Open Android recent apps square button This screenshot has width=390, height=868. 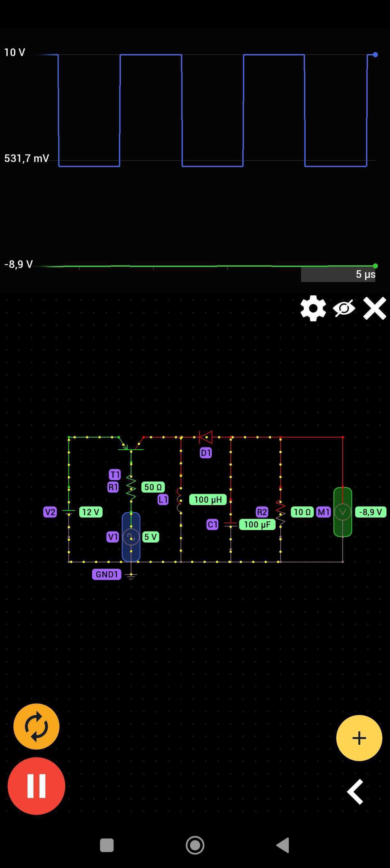coord(107,845)
